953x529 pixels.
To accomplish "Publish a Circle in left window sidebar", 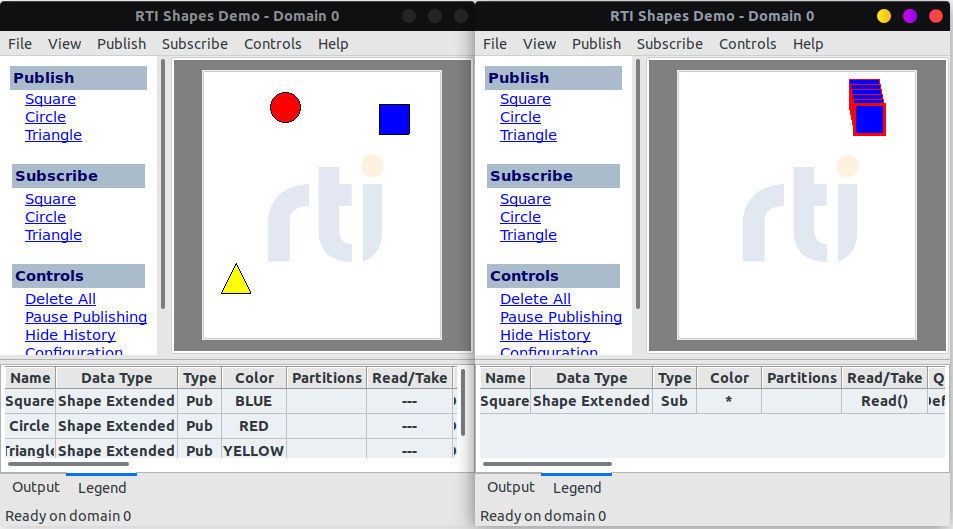I will pos(46,117).
